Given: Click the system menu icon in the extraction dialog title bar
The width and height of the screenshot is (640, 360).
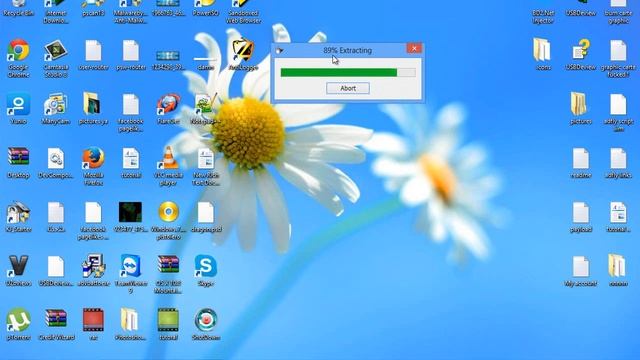Looking at the screenshot, I should 279,51.
